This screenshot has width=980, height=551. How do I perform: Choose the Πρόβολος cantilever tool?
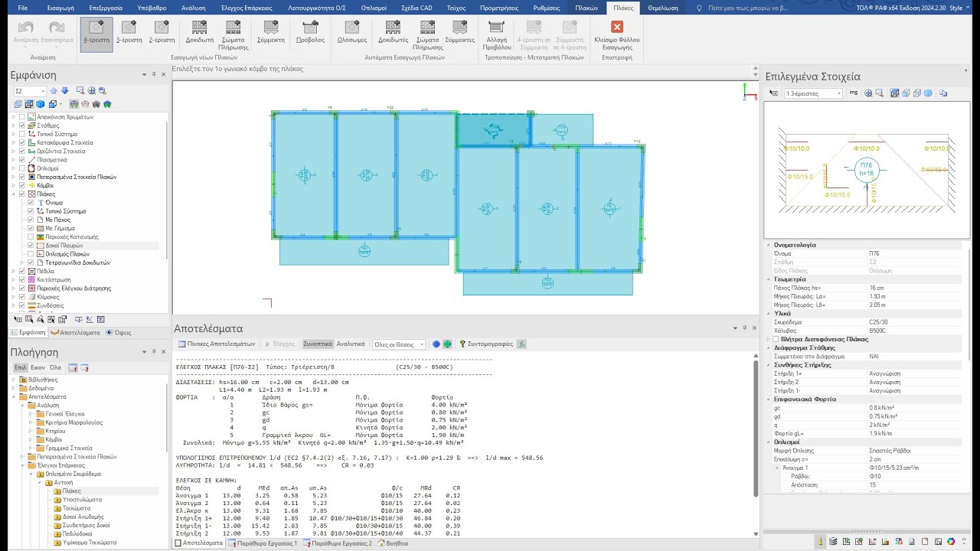tap(310, 34)
